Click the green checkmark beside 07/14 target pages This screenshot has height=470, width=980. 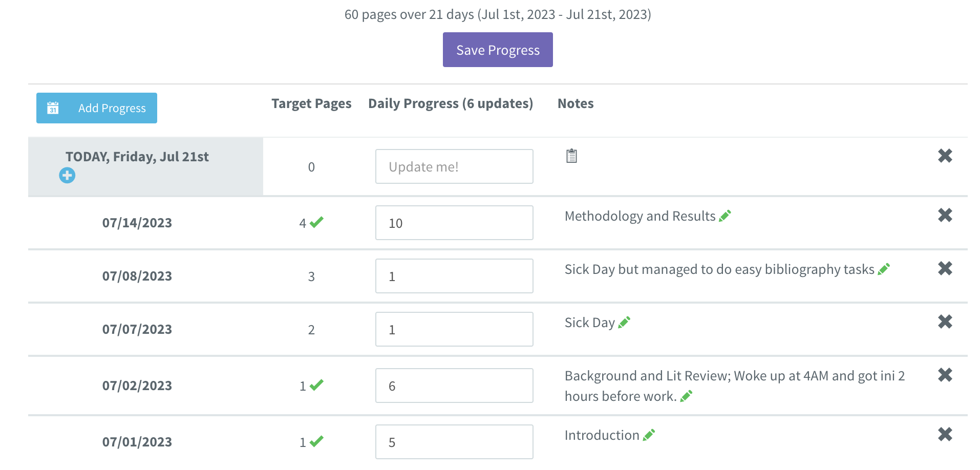(x=317, y=222)
